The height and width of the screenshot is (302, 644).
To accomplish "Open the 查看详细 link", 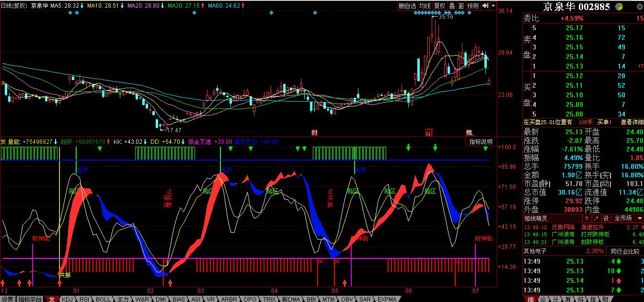I will tap(632, 122).
